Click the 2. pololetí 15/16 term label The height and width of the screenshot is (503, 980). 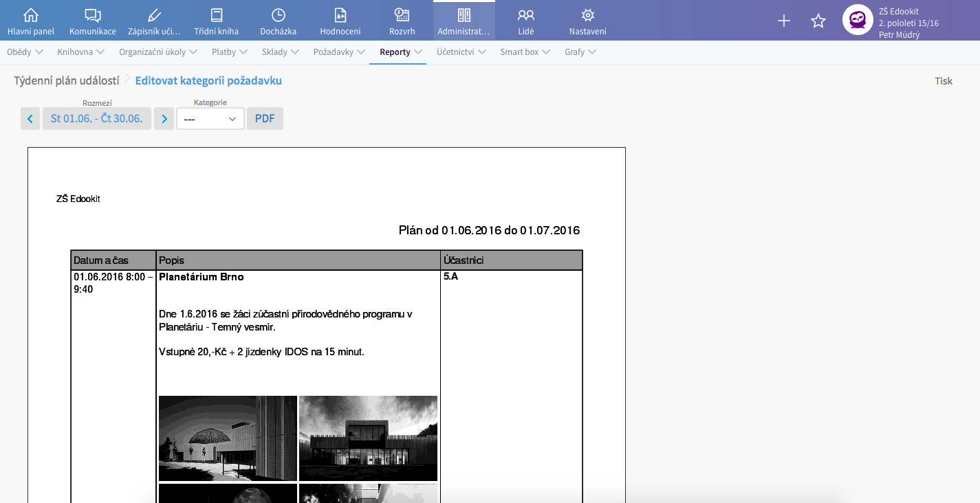tap(908, 23)
